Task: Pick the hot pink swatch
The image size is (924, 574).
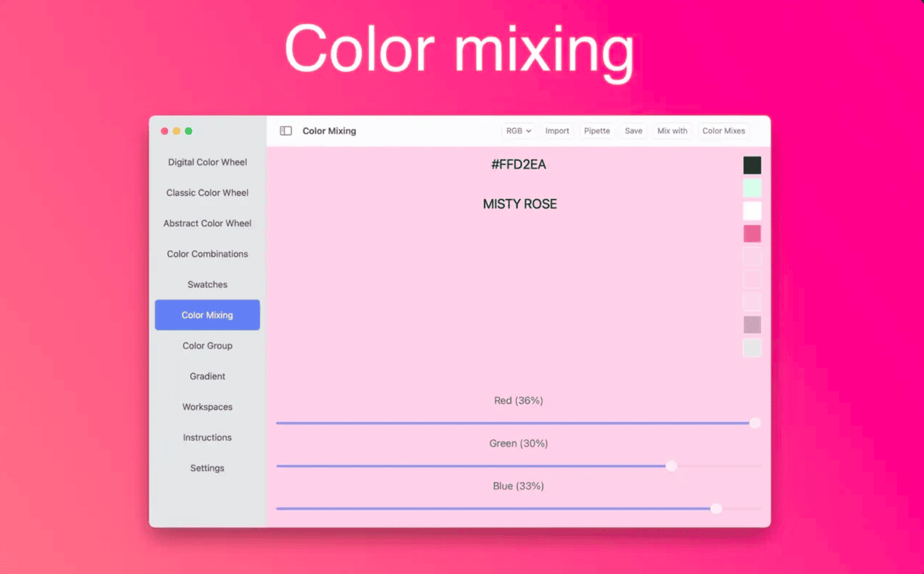Action: click(x=752, y=234)
